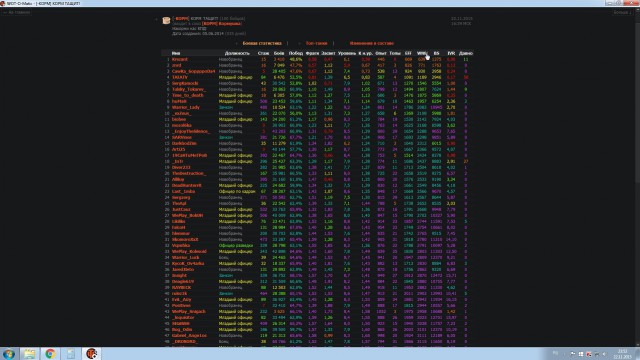Click the volume icon in system tray
Screen dimensions: 640x360
(x=604, y=354)
